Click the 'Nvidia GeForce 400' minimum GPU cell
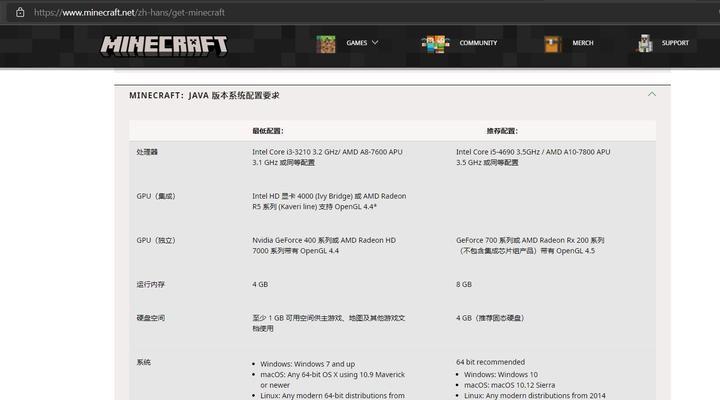The height and width of the screenshot is (400, 720). (x=324, y=245)
